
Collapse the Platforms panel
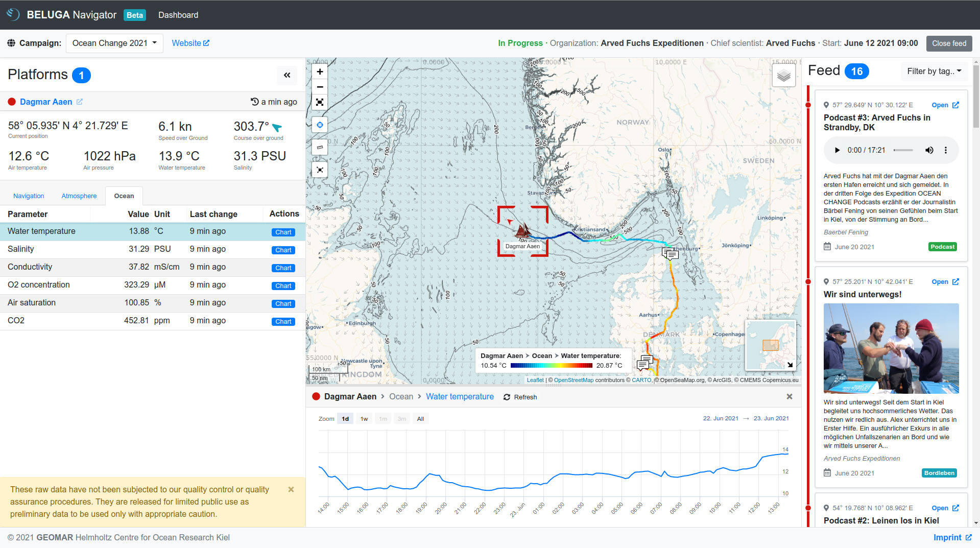(287, 75)
